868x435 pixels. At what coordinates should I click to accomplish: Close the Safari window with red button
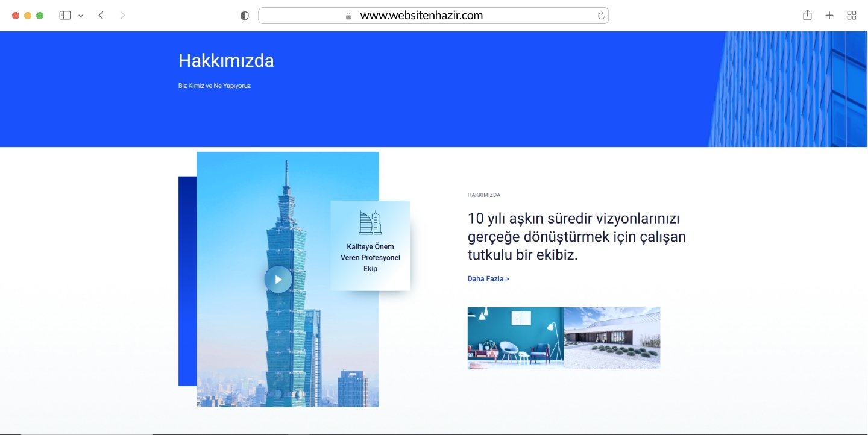click(16, 16)
